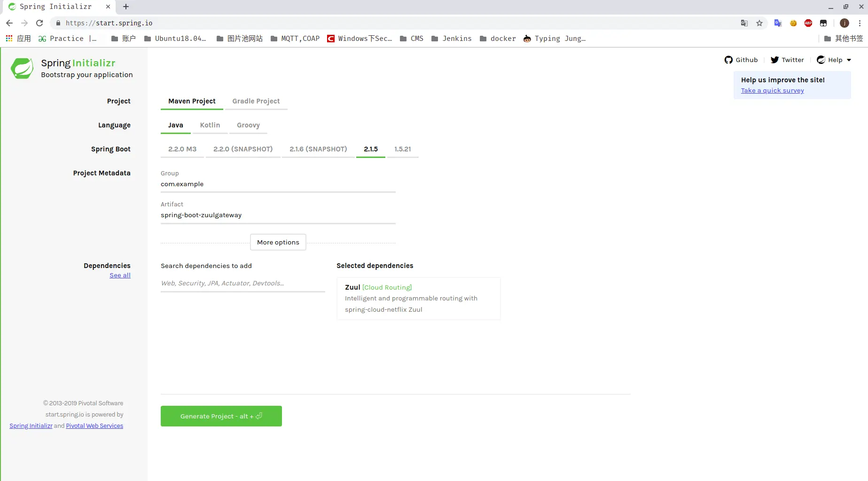
Task: Open the Twitter link in the header
Action: tap(787, 60)
